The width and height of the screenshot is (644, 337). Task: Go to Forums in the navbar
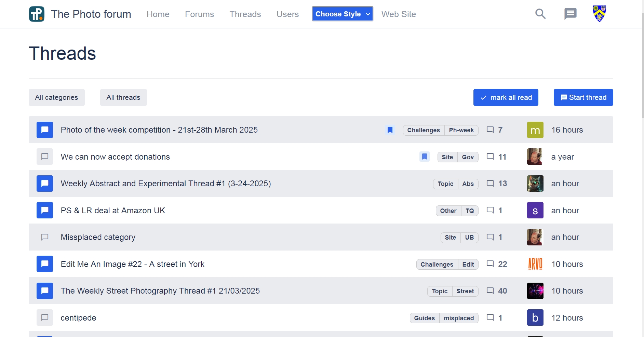(x=199, y=14)
